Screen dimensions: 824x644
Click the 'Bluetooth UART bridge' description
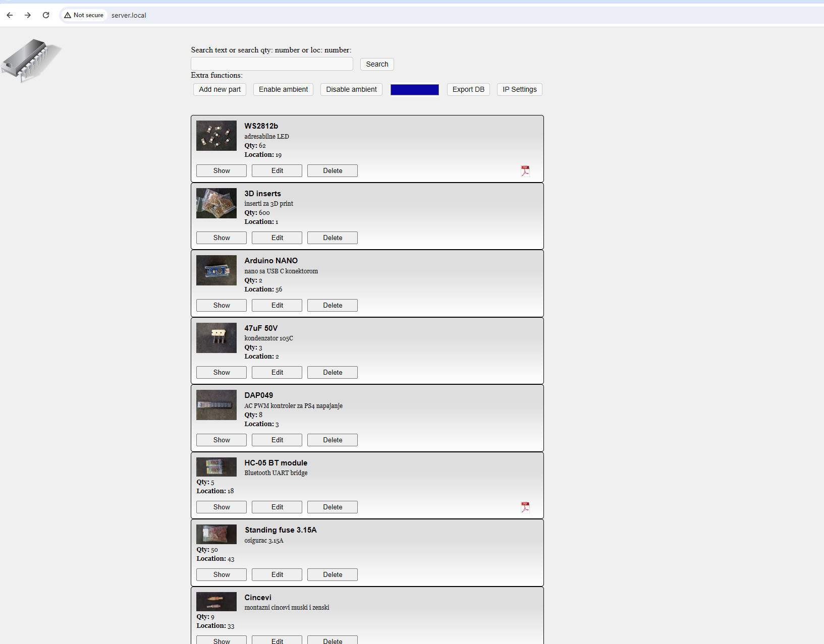coord(276,473)
